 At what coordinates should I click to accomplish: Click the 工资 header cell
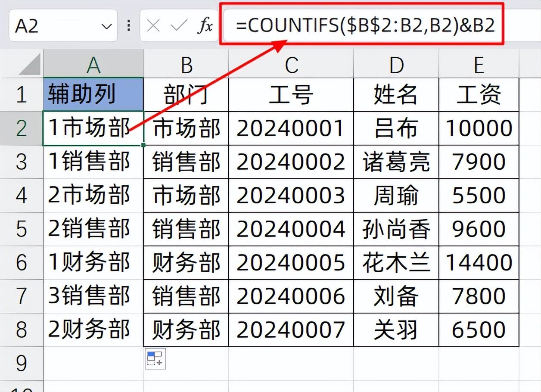click(x=479, y=94)
